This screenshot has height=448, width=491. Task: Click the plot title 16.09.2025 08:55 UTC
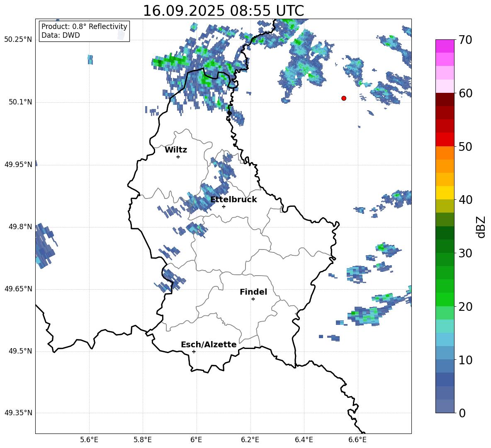(x=223, y=11)
